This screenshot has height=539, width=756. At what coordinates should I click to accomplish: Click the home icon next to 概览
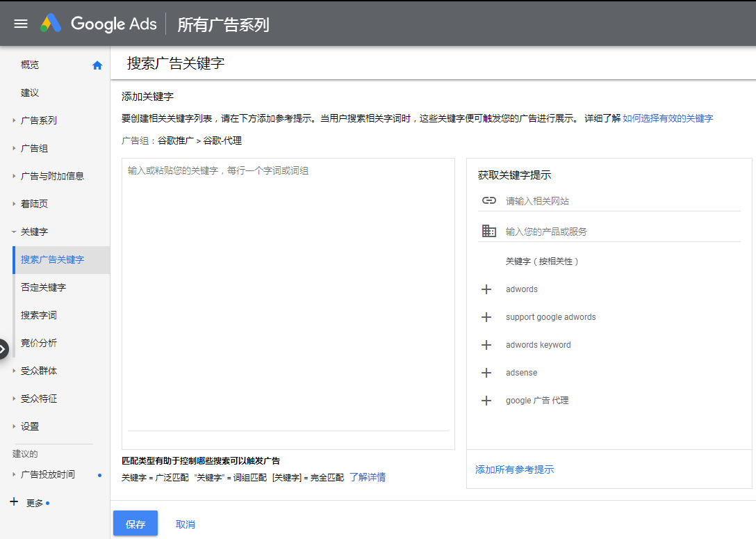pyautogui.click(x=97, y=65)
